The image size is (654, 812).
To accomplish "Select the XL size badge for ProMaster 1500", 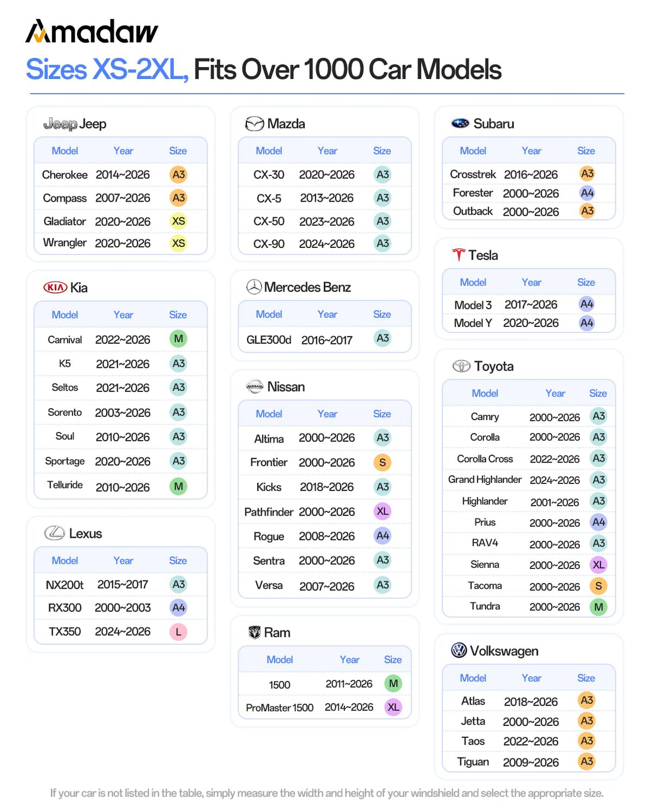I will tap(393, 707).
